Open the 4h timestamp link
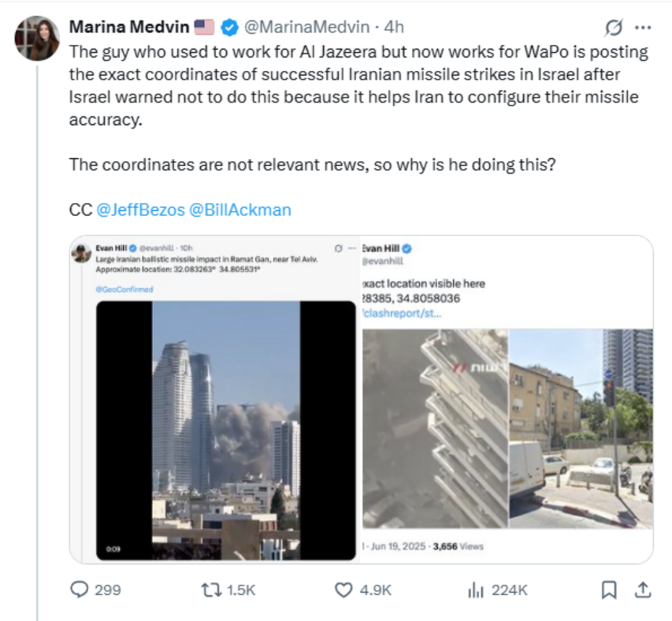This screenshot has width=672, height=621. coord(394,27)
